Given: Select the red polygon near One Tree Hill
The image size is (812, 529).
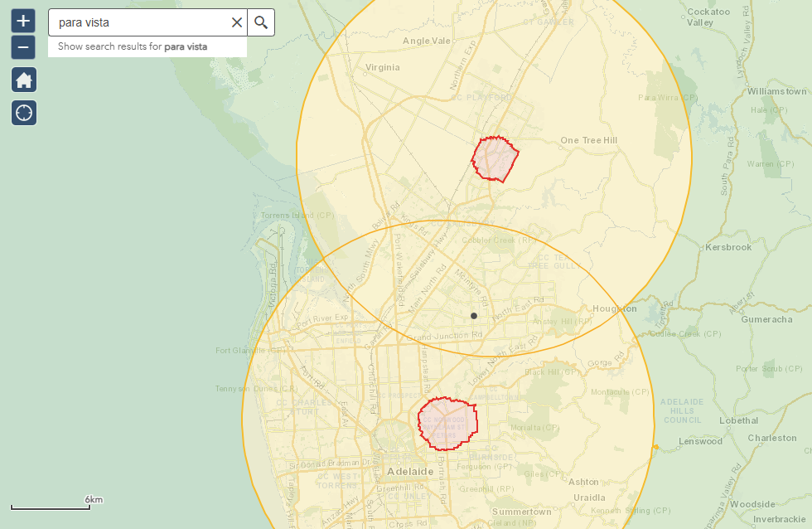Looking at the screenshot, I should click(x=495, y=158).
